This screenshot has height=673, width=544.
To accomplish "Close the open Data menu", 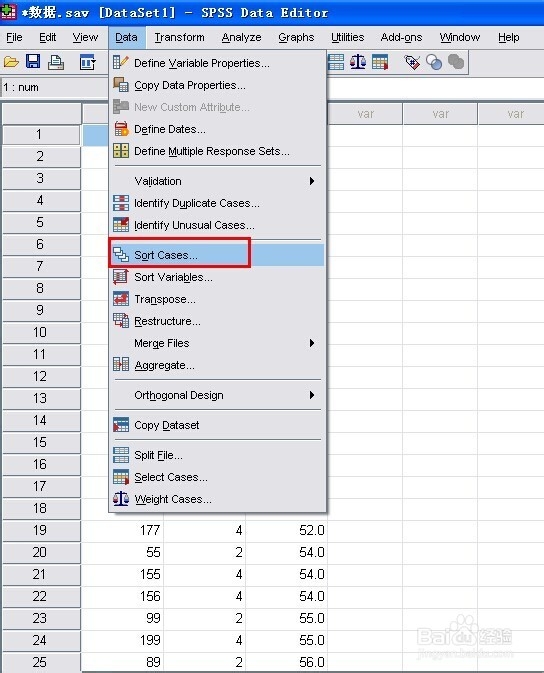I will (126, 37).
